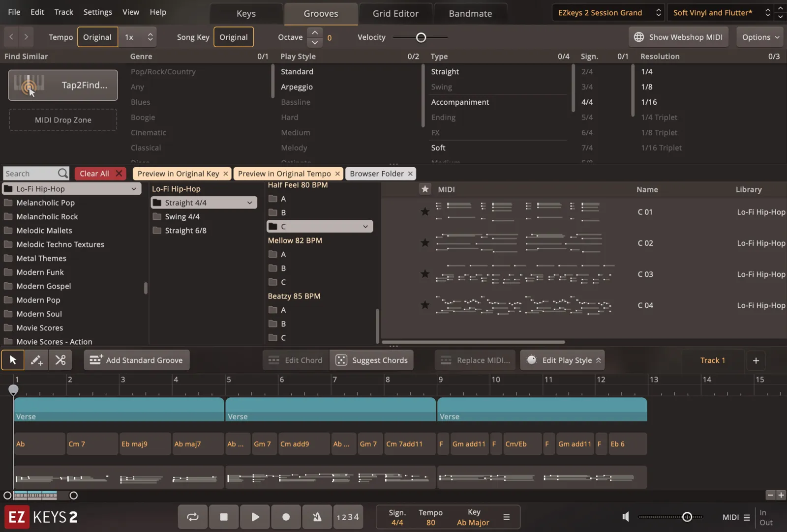Click the Track 1 label

coord(712,360)
